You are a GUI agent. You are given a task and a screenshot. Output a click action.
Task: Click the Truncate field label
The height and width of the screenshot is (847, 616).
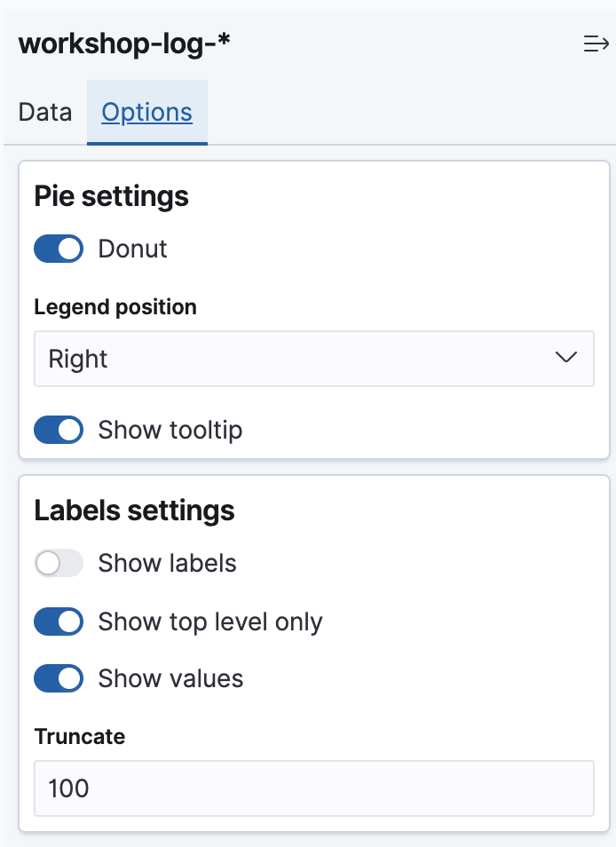[x=79, y=737]
